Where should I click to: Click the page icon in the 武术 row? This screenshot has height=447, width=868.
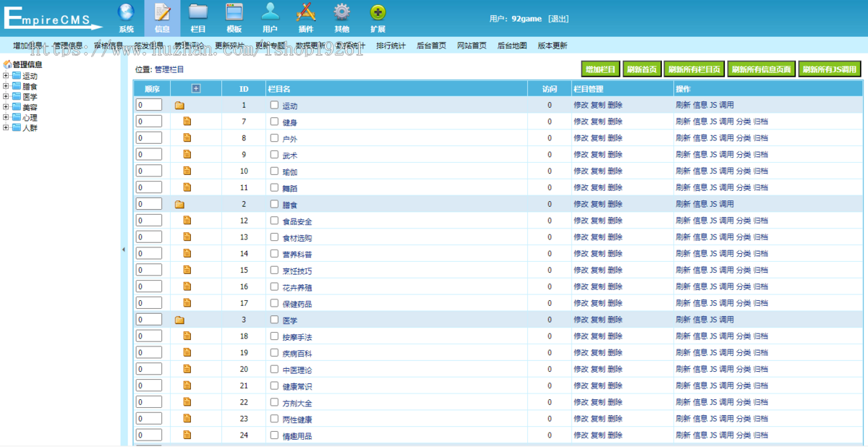pos(187,154)
